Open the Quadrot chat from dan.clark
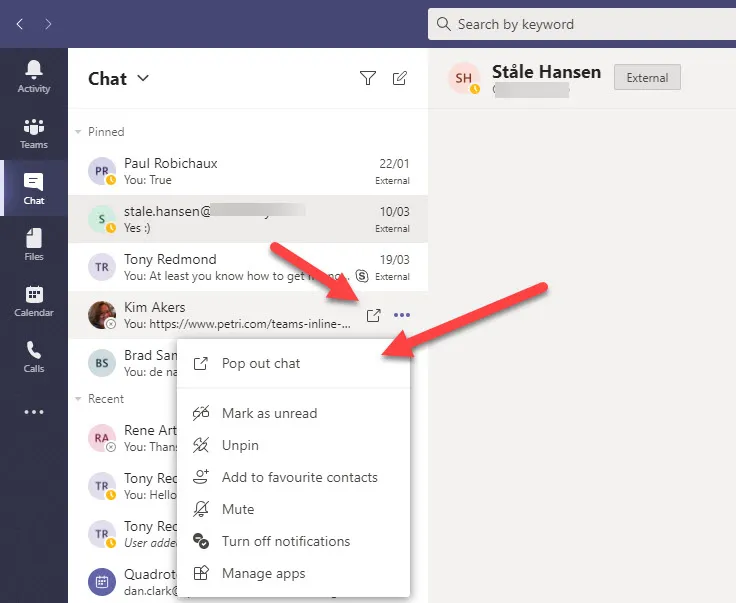The image size is (736, 603). pos(123,582)
